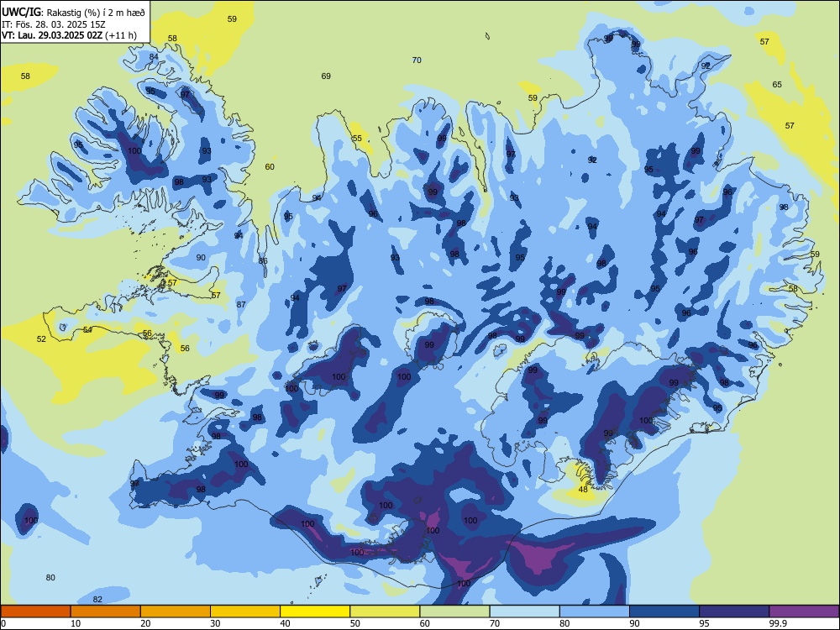The image size is (840, 630).
Task: Click the '40' legend label
Action: [286, 623]
